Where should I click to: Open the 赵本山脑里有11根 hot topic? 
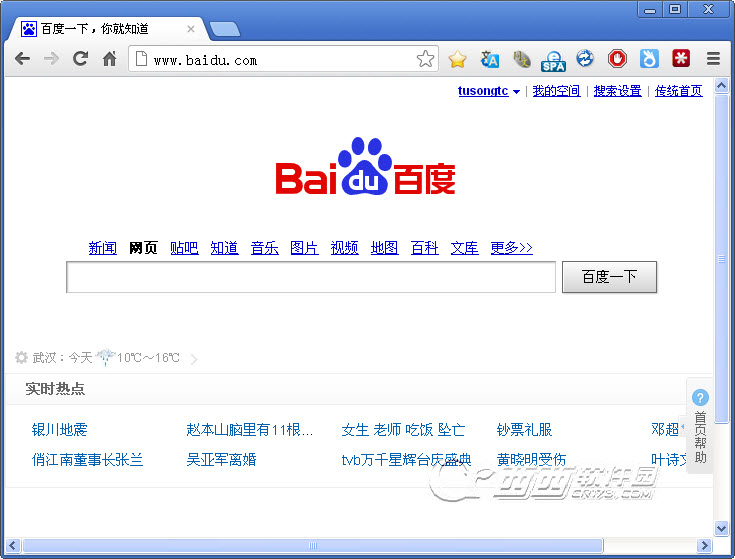point(249,429)
